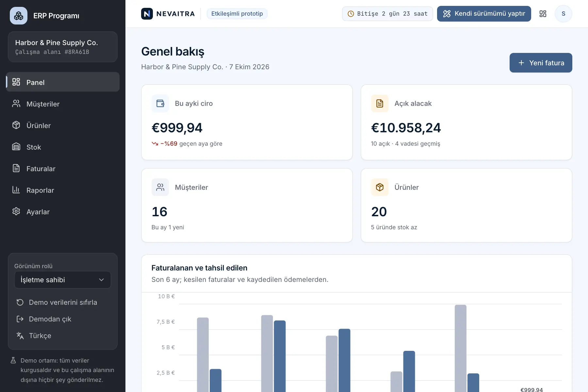Click the Etkileşimli prototip badge
The width and height of the screenshot is (588, 392).
click(x=237, y=14)
